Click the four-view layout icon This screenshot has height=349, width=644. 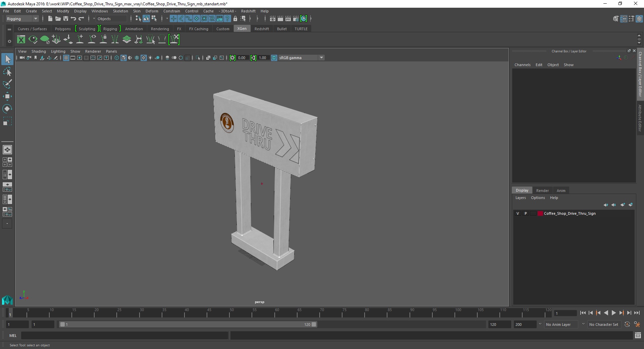click(x=7, y=162)
